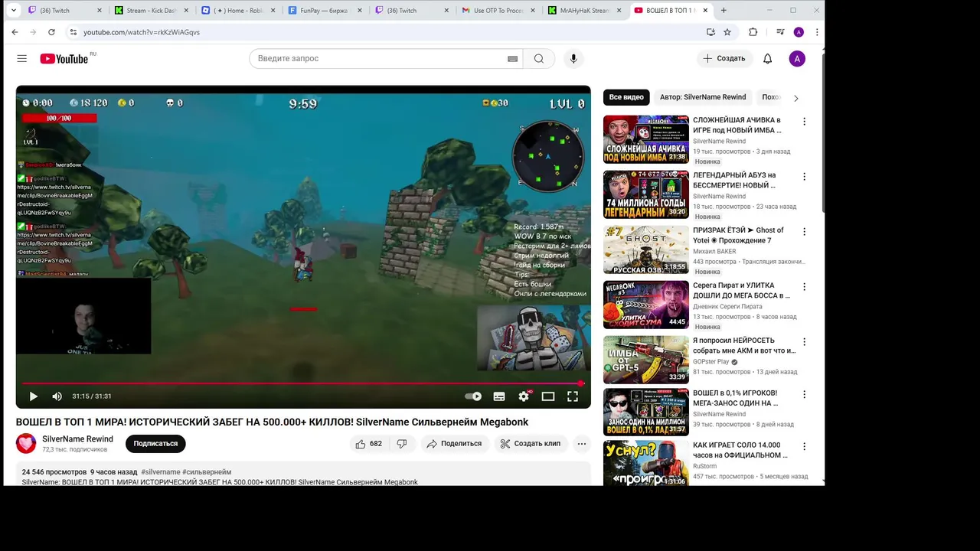This screenshot has height=551, width=980.
Task: Reload the page
Action: (51, 32)
